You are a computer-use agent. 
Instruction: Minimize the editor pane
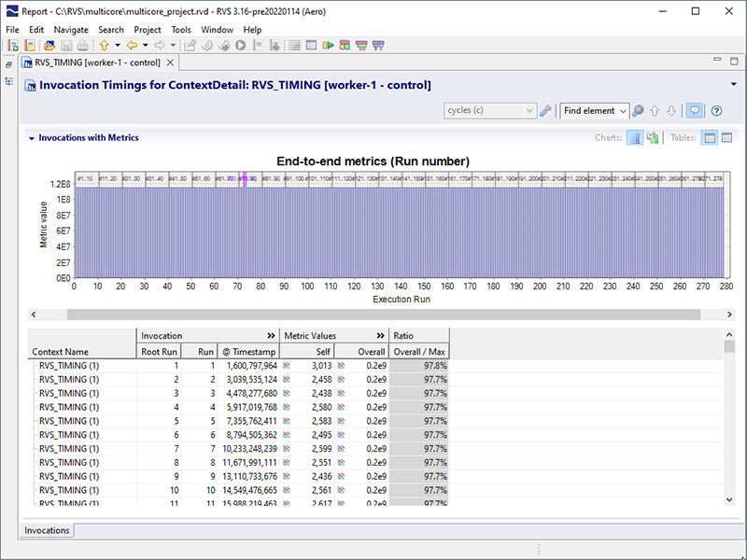717,60
